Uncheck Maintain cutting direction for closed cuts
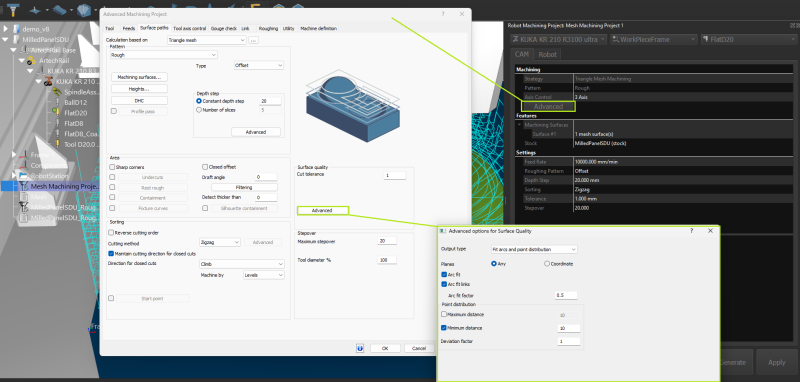Image resolution: width=800 pixels, height=382 pixels. pyautogui.click(x=111, y=253)
